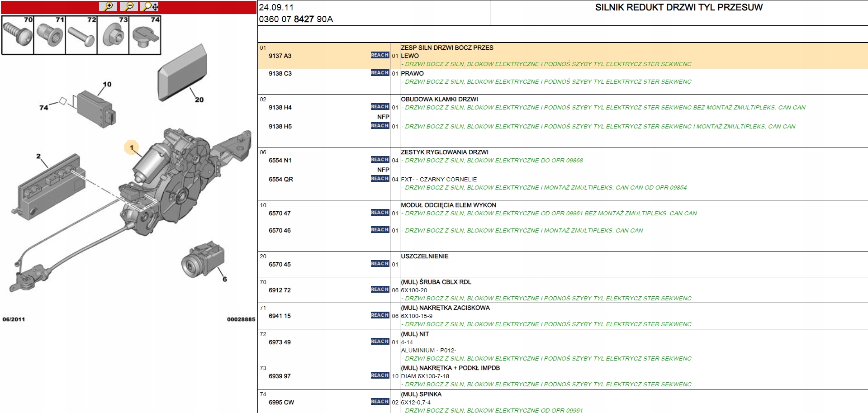Select part number 6941 15
The height and width of the screenshot is (413, 868).
[x=280, y=316]
